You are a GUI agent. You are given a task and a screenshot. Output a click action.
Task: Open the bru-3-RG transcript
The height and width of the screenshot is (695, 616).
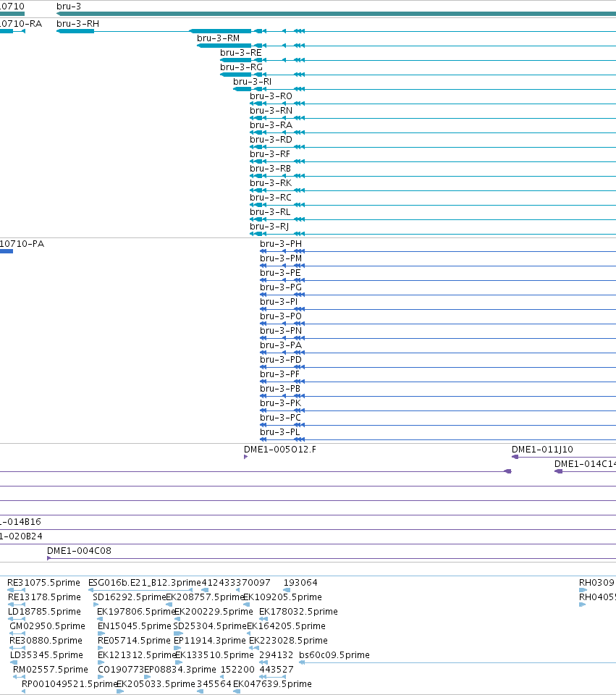pyautogui.click(x=242, y=67)
